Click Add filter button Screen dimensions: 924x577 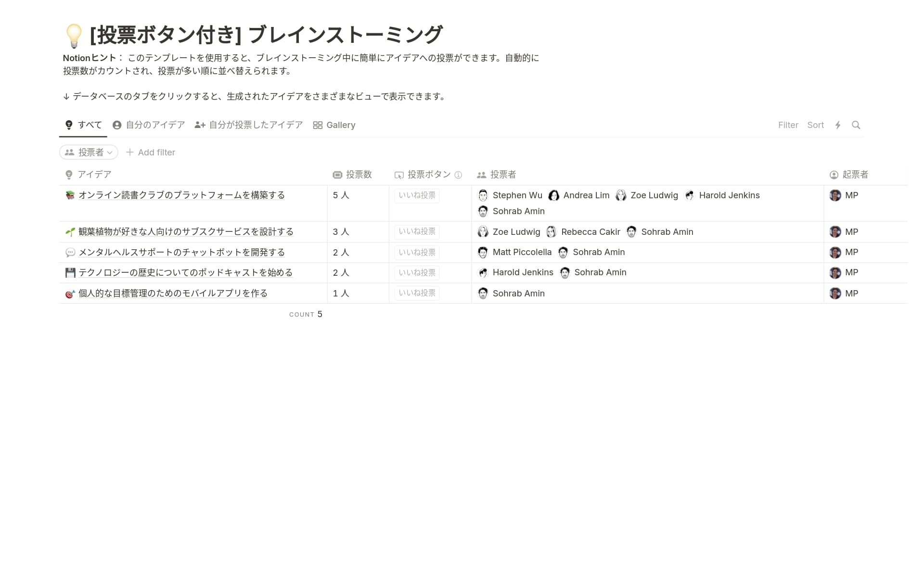151,153
